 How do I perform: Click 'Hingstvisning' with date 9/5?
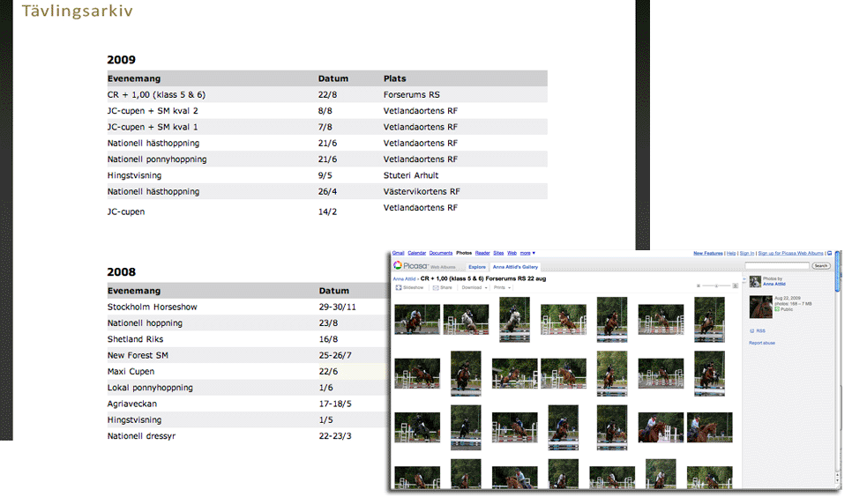[x=134, y=175]
